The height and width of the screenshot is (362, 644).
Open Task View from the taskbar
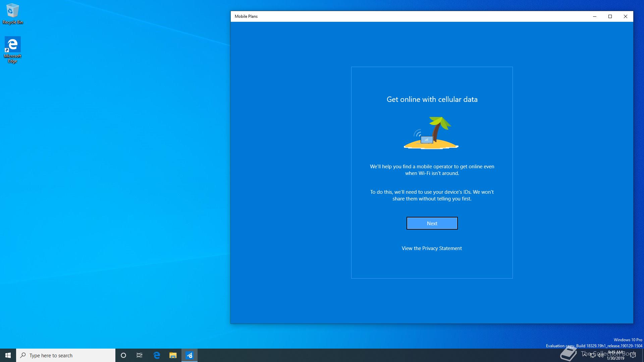click(140, 355)
